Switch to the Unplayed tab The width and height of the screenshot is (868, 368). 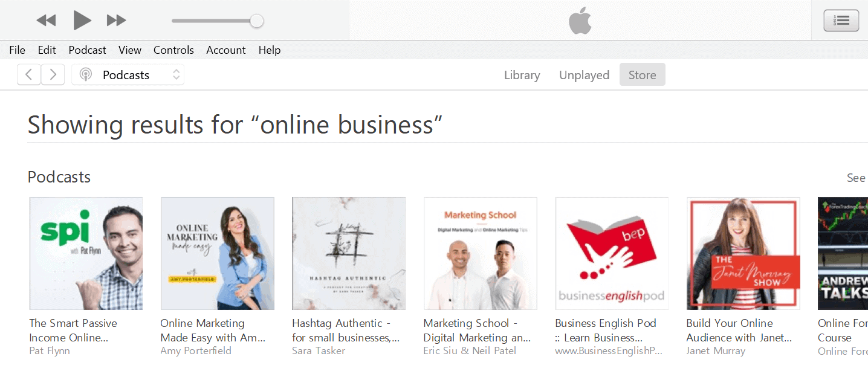pos(584,75)
